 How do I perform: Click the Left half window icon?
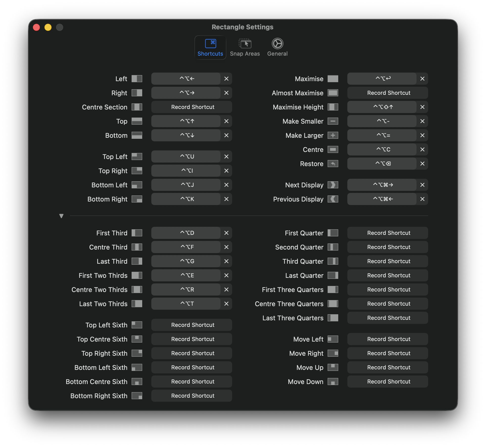click(137, 79)
